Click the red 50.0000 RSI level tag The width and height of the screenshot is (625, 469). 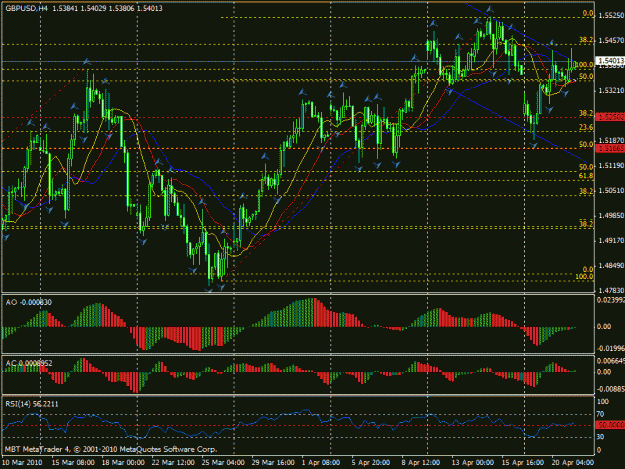(x=610, y=425)
